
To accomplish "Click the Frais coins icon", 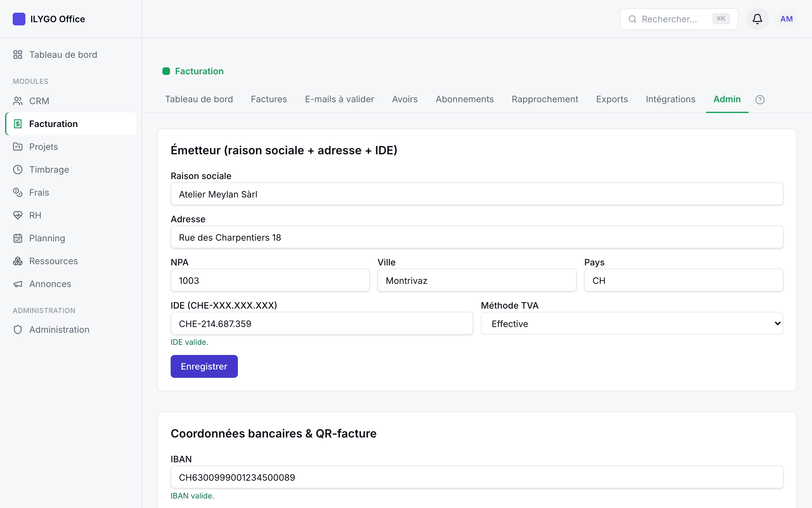I will (x=18, y=192).
